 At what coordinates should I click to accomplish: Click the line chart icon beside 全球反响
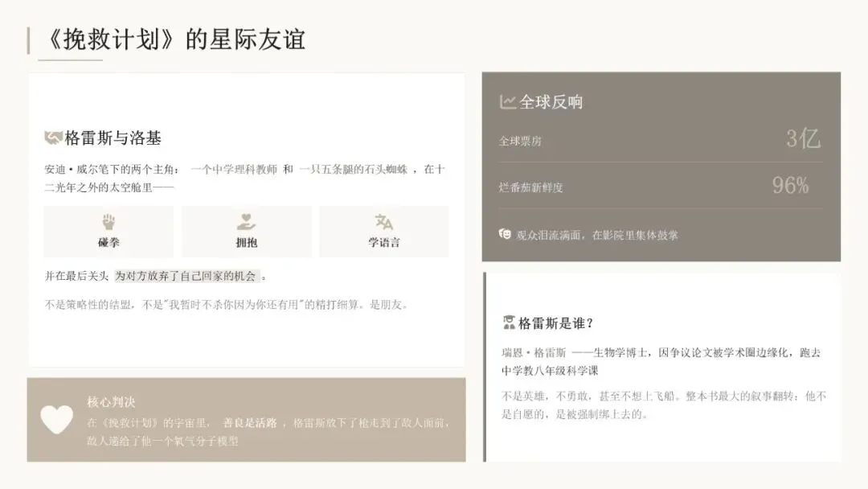[x=508, y=102]
